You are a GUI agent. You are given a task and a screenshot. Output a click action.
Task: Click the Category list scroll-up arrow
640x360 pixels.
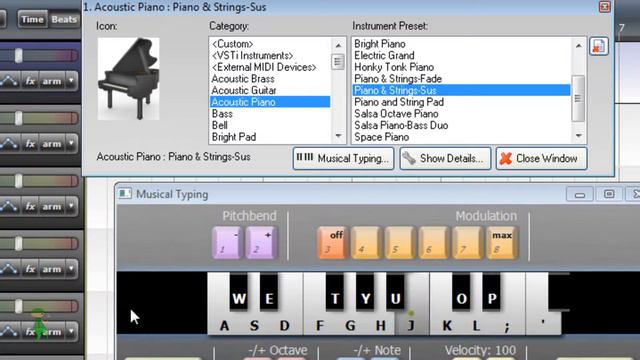338,45
